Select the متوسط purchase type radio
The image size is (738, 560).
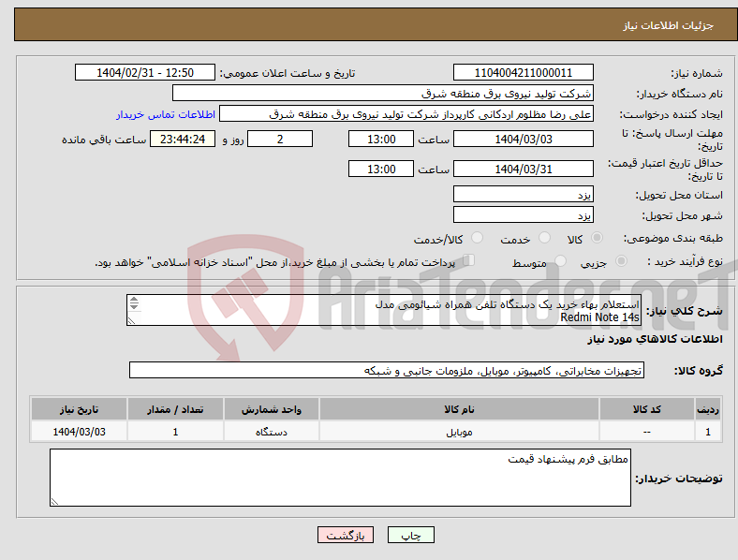(x=560, y=260)
